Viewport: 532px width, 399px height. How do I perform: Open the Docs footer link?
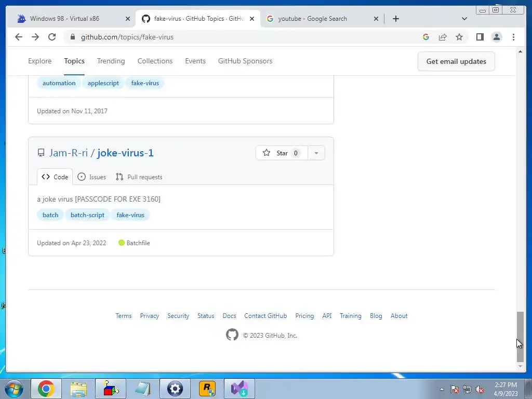[229, 316]
